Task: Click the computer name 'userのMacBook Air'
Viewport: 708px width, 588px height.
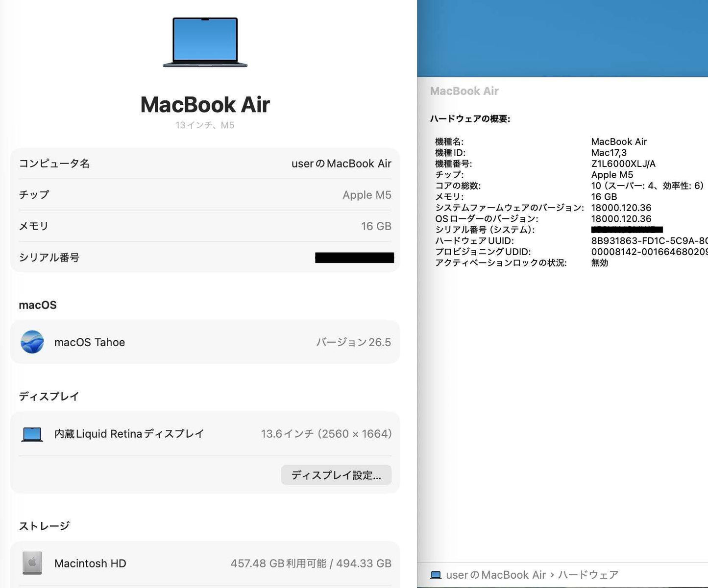Action: (341, 164)
